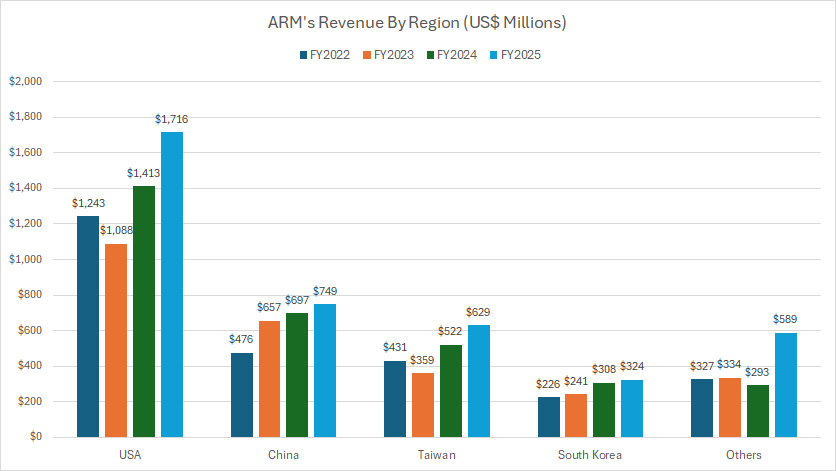Click the China FY2024 green bar
Image resolution: width=836 pixels, height=471 pixels.
297,376
